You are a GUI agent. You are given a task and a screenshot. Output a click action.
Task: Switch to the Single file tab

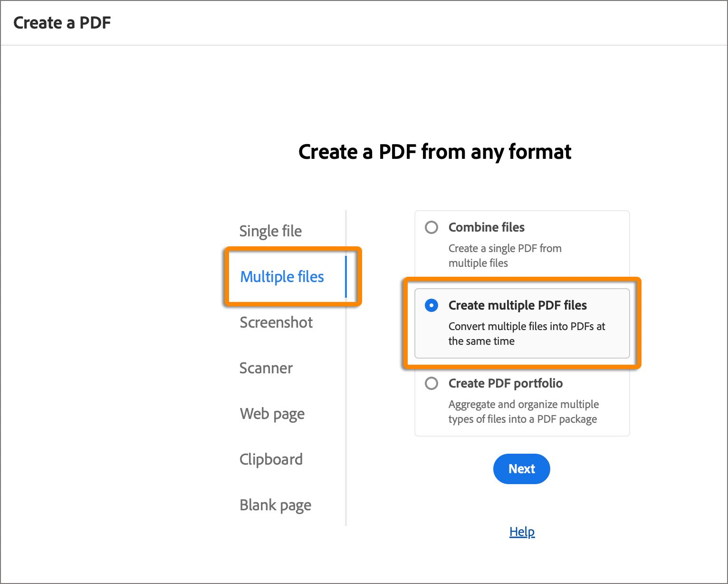[x=270, y=231]
